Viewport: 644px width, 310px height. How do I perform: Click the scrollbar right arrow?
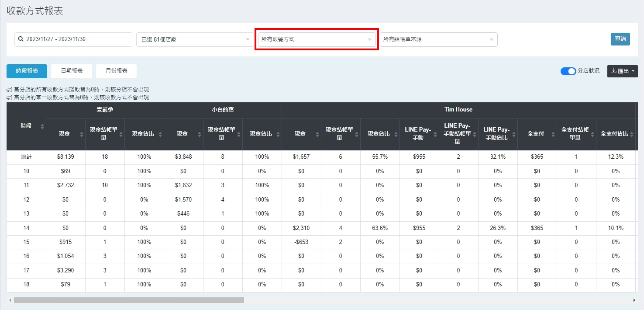(634, 300)
